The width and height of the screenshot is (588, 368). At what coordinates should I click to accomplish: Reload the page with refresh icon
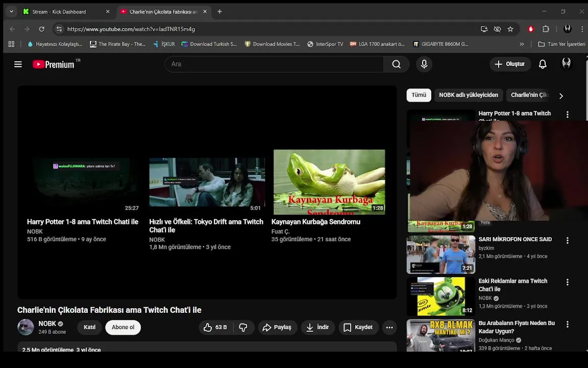point(42,29)
